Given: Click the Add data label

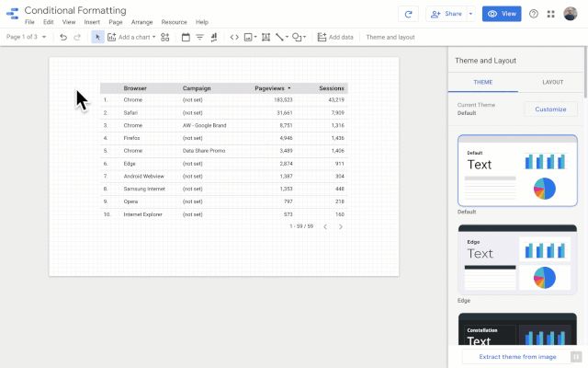Looking at the screenshot, I should (341, 37).
